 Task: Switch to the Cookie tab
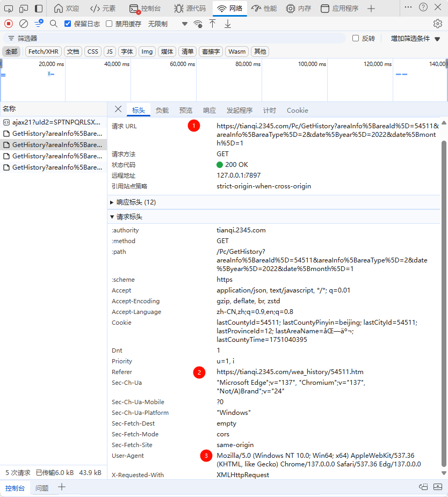(297, 111)
